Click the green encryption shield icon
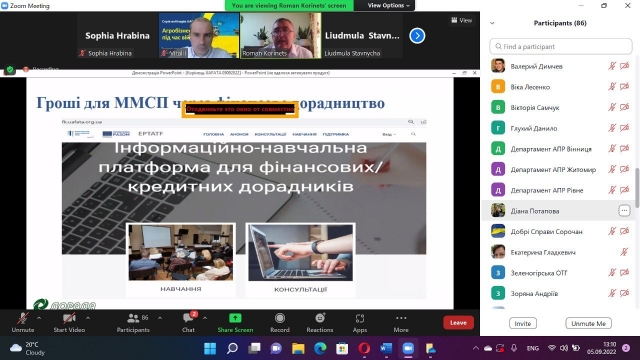This screenshot has height=360, width=640. pos(10,70)
